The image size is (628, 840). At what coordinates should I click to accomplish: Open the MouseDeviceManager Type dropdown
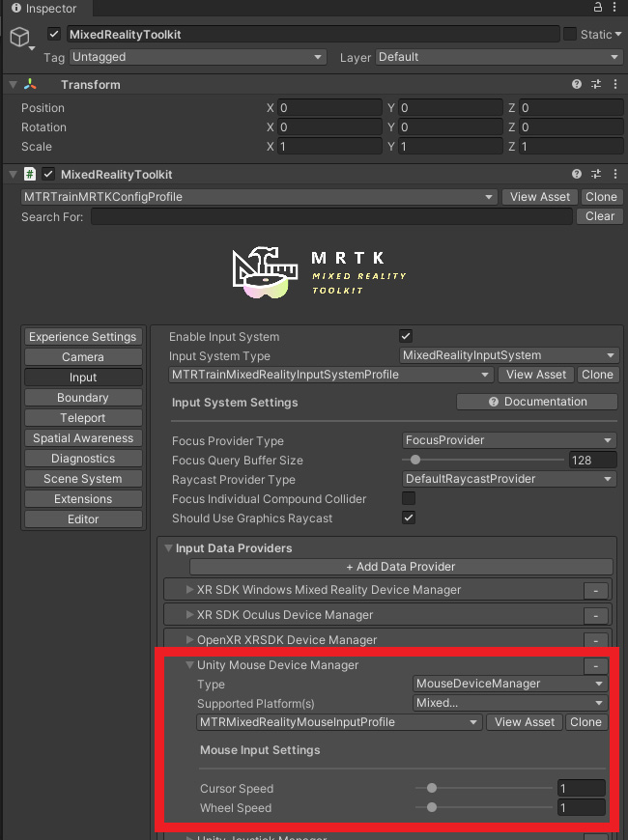(510, 684)
